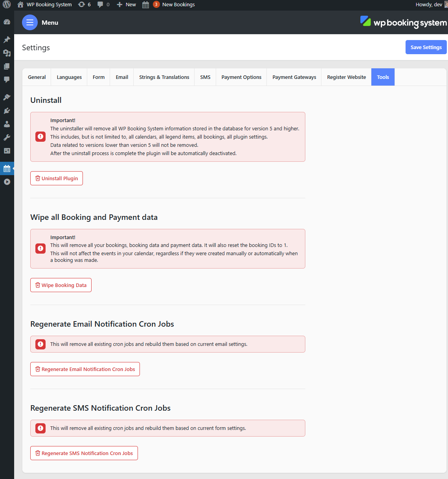Click the Uninstall Plugin button
Viewport: 448px width, 479px height.
click(x=57, y=178)
